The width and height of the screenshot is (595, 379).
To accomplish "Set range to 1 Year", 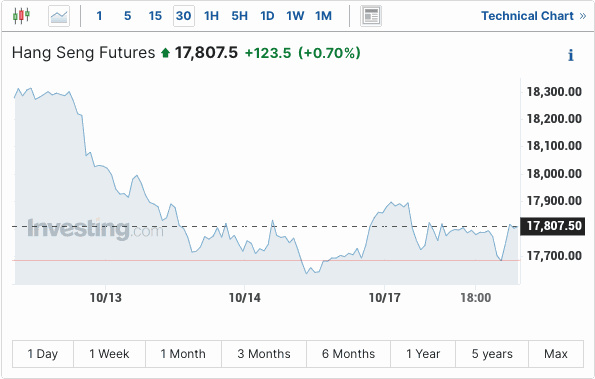I will pyautogui.click(x=423, y=354).
